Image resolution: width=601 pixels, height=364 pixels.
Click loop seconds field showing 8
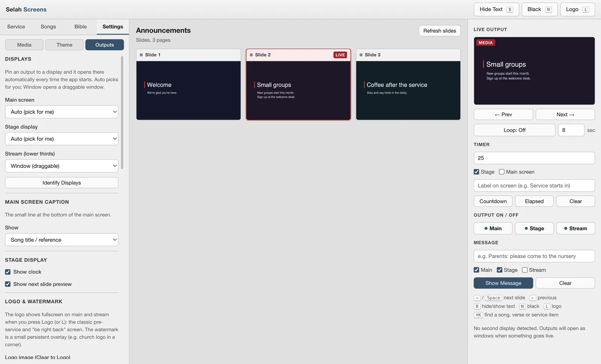pos(571,130)
